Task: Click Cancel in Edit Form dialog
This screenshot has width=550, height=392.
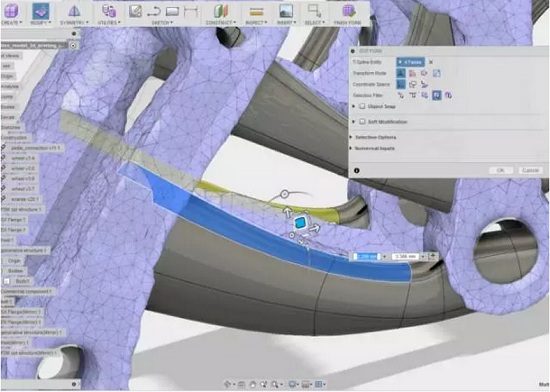Action: 530,170
